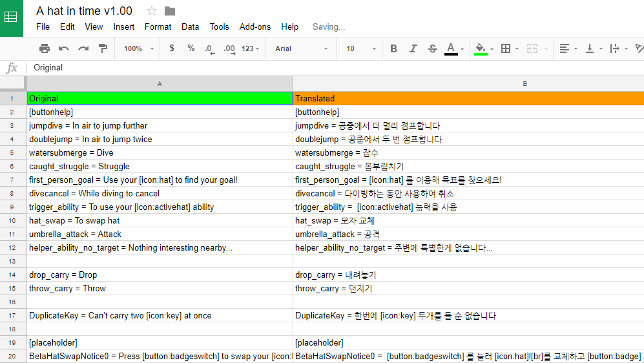Select cell helper_ability_no_target = Nothing interesting nearby
Screen dimensions: 644x363
160,247
